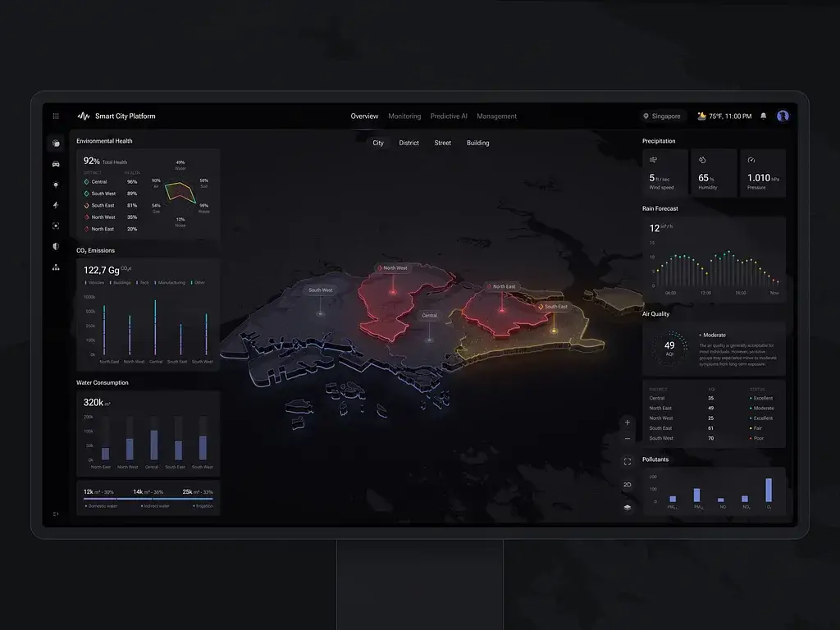
Task: Click the Moderate air quality status heading
Action: (x=714, y=335)
